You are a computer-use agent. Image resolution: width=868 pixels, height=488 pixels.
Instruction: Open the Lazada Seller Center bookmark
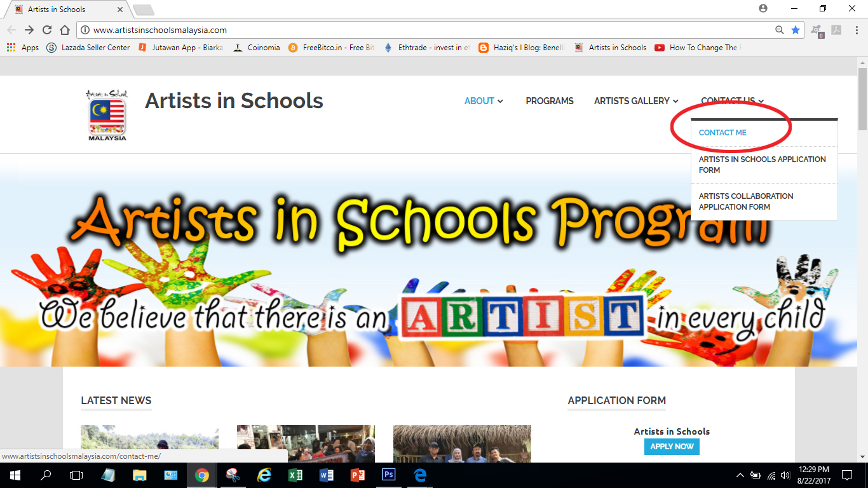click(x=88, y=48)
